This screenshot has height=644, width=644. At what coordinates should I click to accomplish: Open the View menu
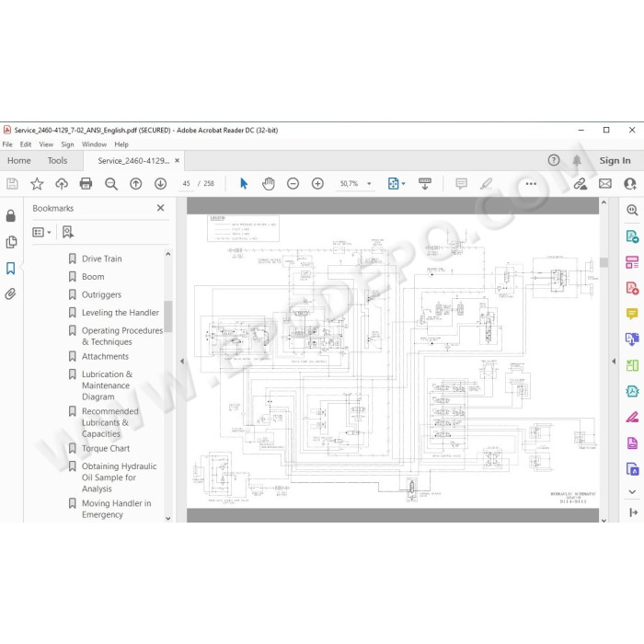46,144
